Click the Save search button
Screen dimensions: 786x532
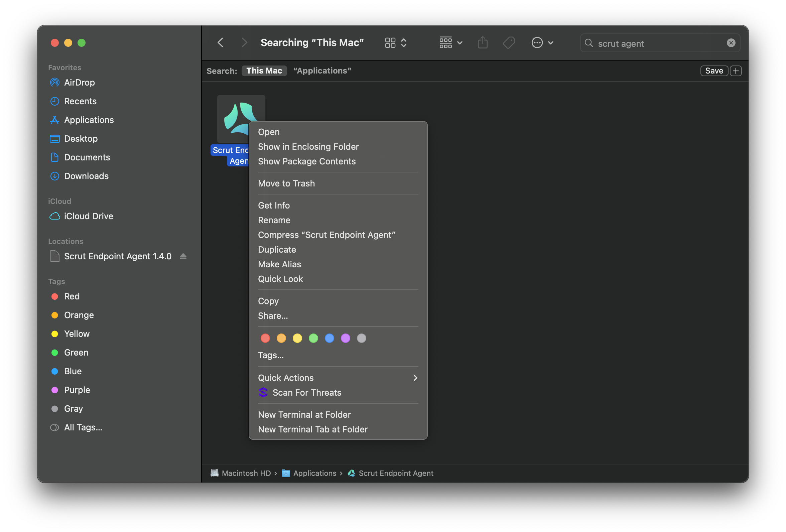pos(714,71)
